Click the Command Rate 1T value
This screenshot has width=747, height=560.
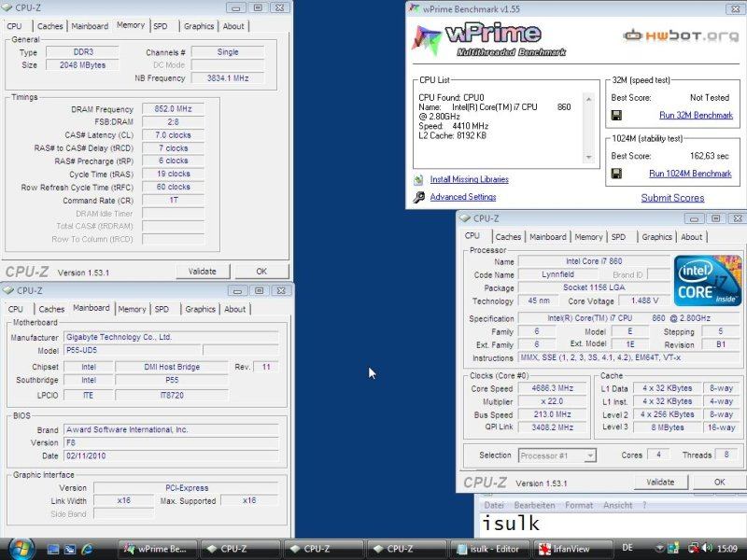(174, 201)
